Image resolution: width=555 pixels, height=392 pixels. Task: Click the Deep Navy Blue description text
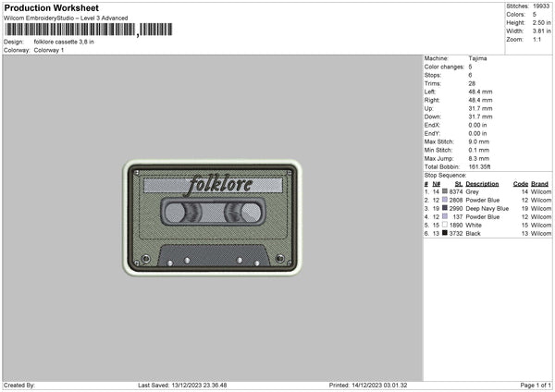point(487,209)
